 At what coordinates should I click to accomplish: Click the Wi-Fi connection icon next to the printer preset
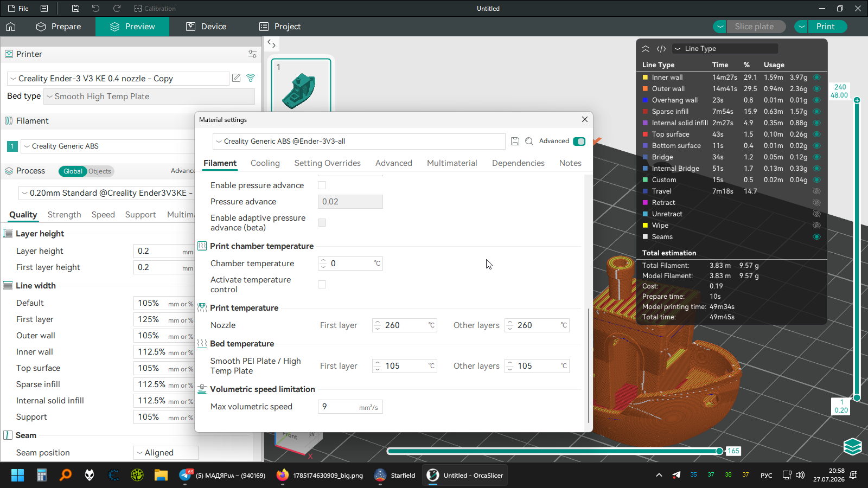click(x=251, y=78)
